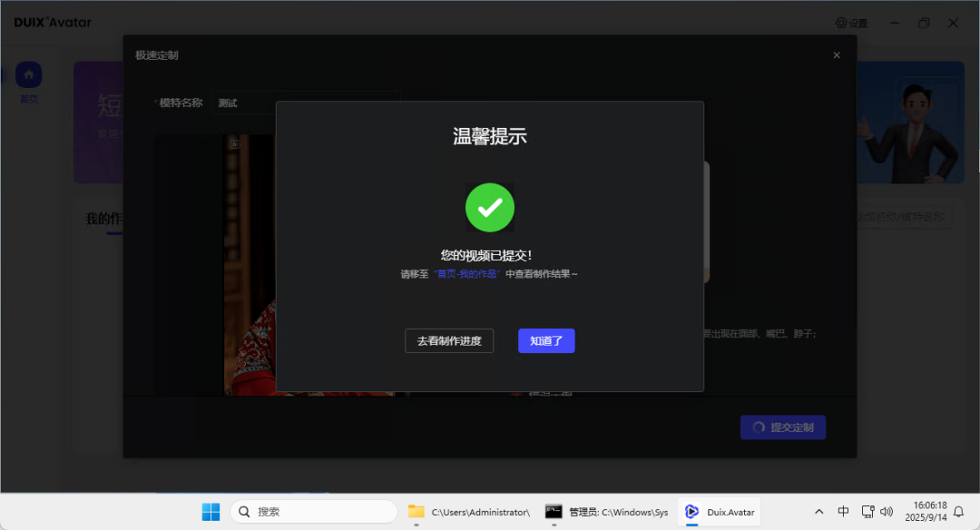Toggle the 中 input method indicator
Screen dimensions: 980x530
(843, 512)
